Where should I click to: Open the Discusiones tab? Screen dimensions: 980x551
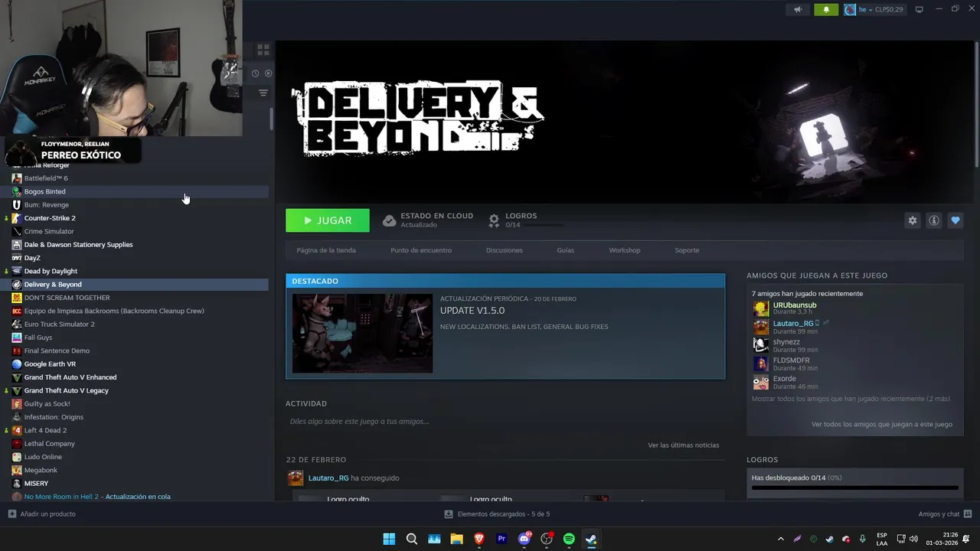[x=505, y=250]
